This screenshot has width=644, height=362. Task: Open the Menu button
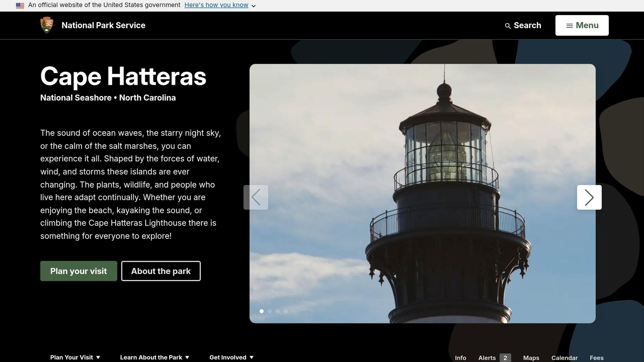(x=582, y=25)
